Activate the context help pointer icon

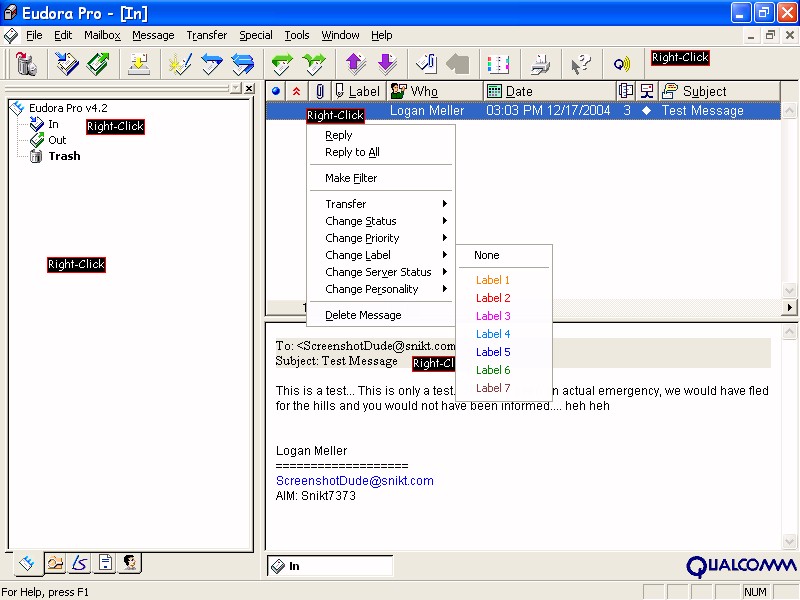click(x=581, y=64)
